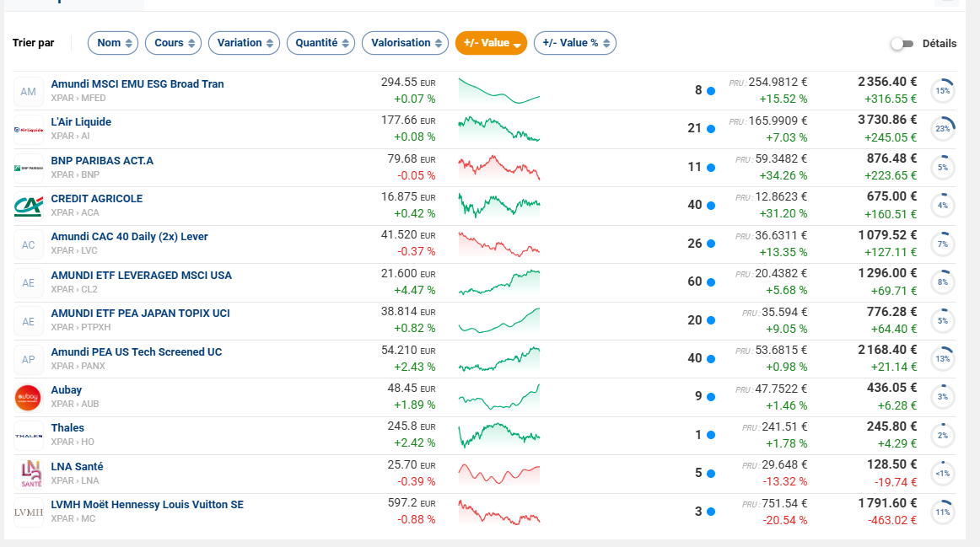Screen dimensions: 980x547
Task: Sort the portfolio by Cours
Action: 173,43
